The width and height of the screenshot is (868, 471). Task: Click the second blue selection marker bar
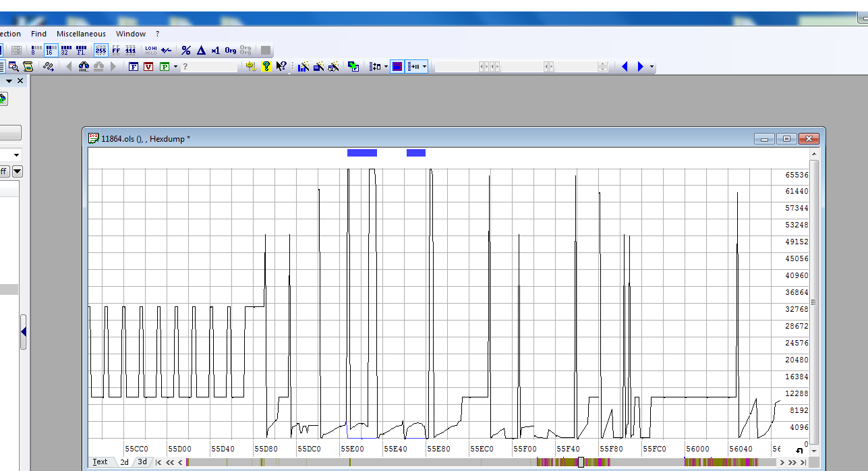[x=416, y=153]
